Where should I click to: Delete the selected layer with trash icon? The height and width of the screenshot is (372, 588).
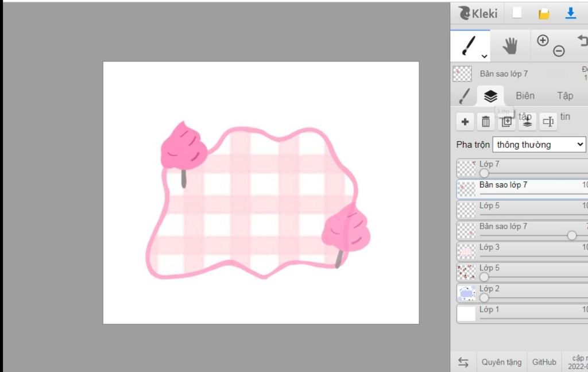pos(486,122)
